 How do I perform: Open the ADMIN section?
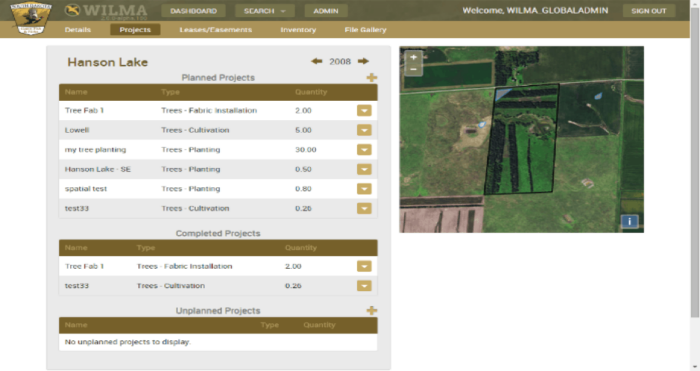326,11
